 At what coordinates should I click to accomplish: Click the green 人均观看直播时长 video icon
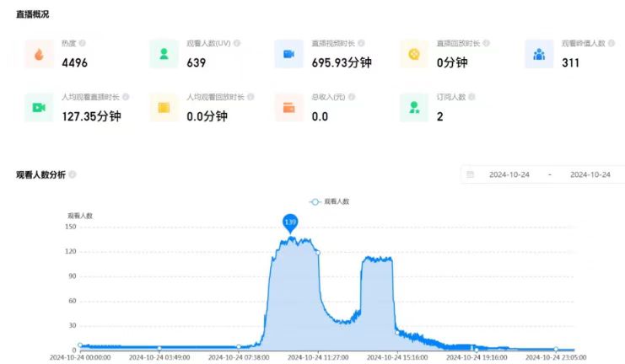pos(39,108)
